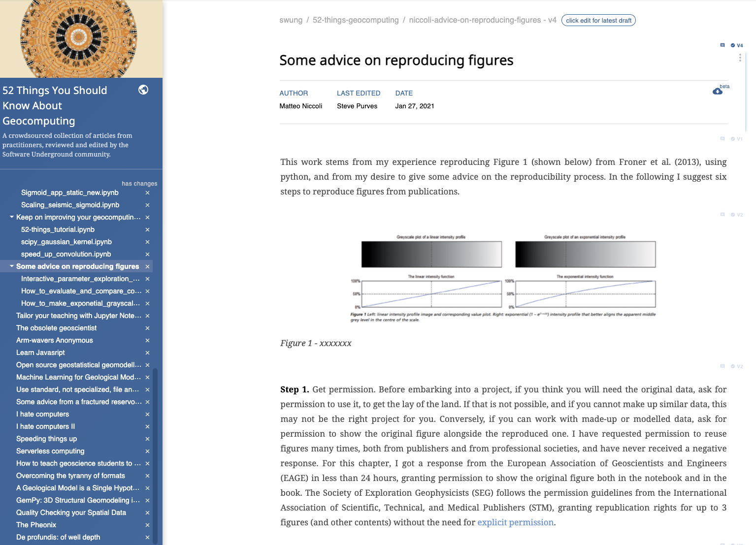Collapse the 'Keep on improving your geocomputing' node

[12, 217]
